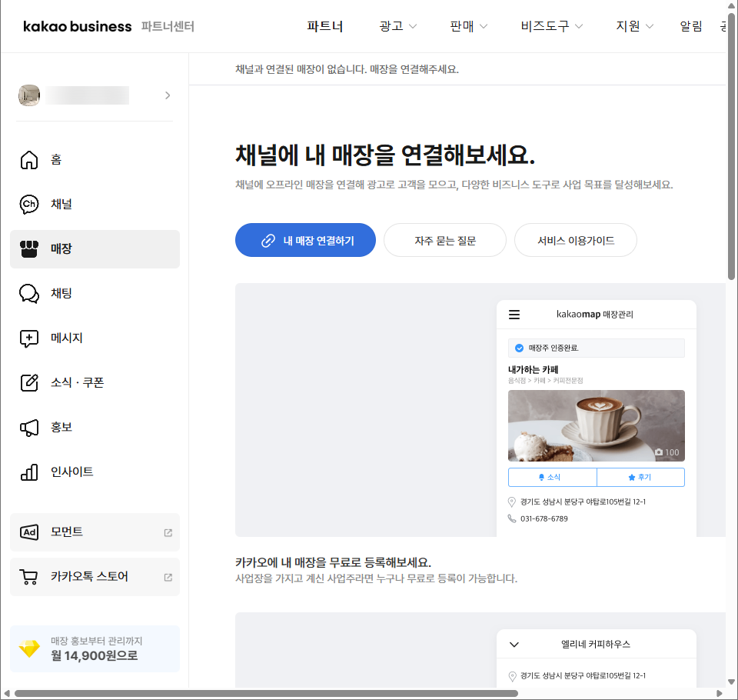Image resolution: width=738 pixels, height=700 pixels.
Task: Click the 매장주 인증완료 status text
Action: pos(553,348)
